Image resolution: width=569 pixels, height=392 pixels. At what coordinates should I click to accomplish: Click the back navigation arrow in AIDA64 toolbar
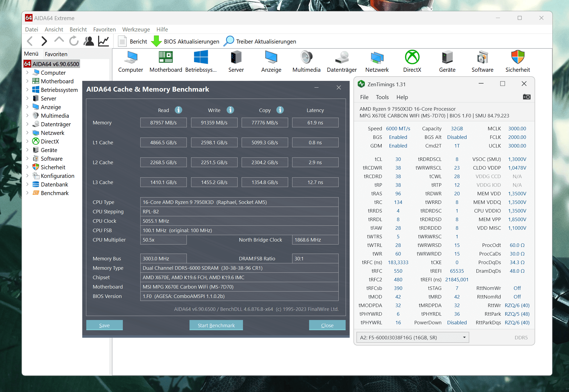point(30,41)
